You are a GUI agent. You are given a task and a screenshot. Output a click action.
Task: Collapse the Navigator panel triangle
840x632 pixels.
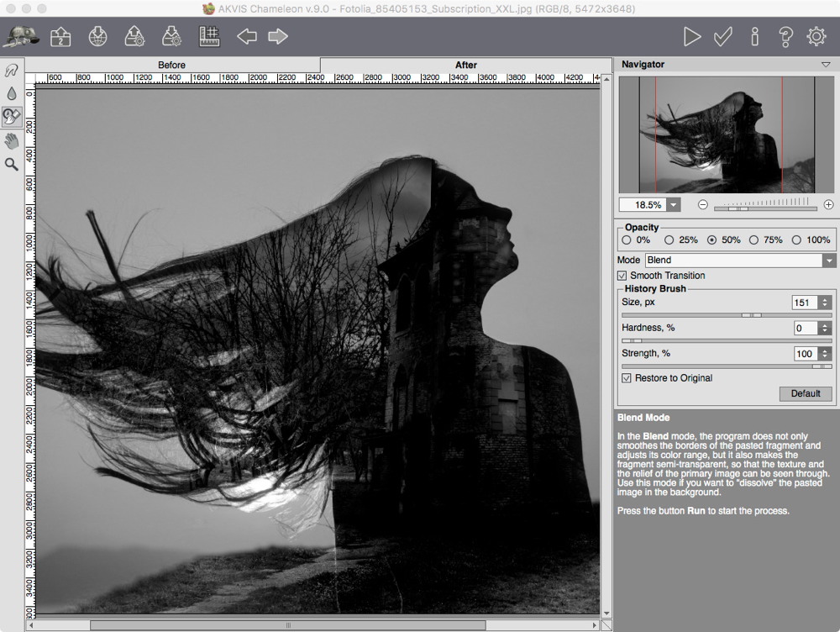pos(826,65)
